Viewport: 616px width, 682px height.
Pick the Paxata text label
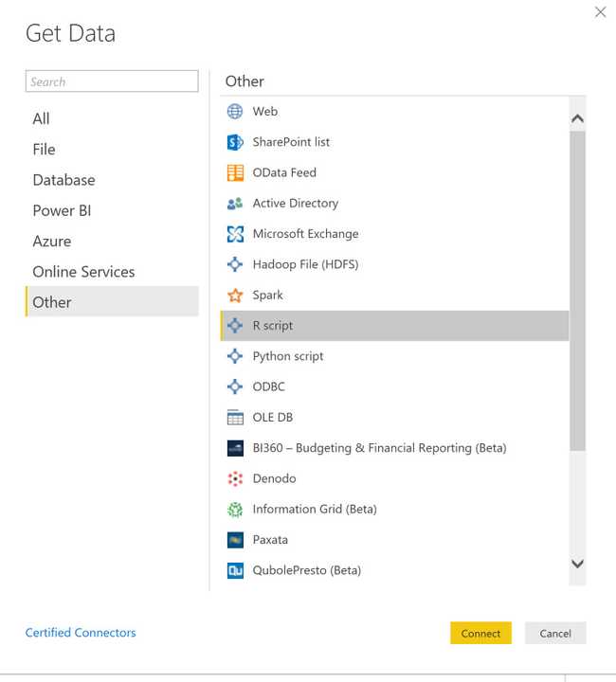(x=270, y=540)
